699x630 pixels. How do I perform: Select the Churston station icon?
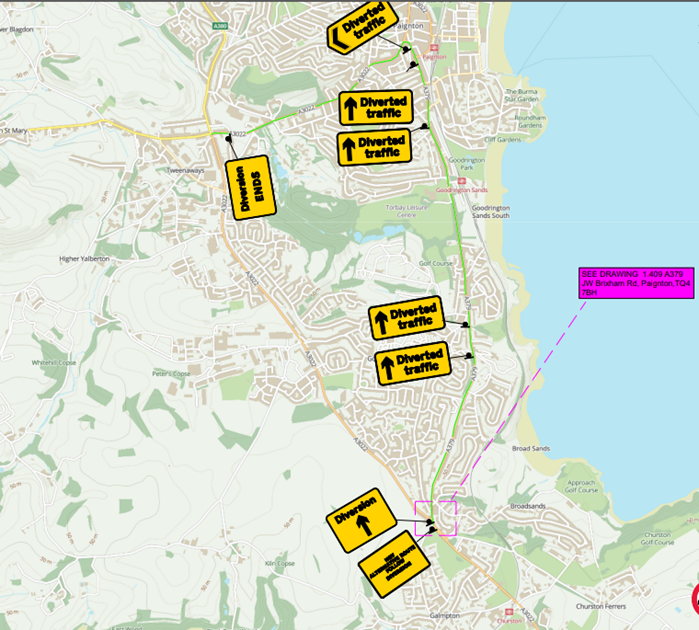coord(509,612)
